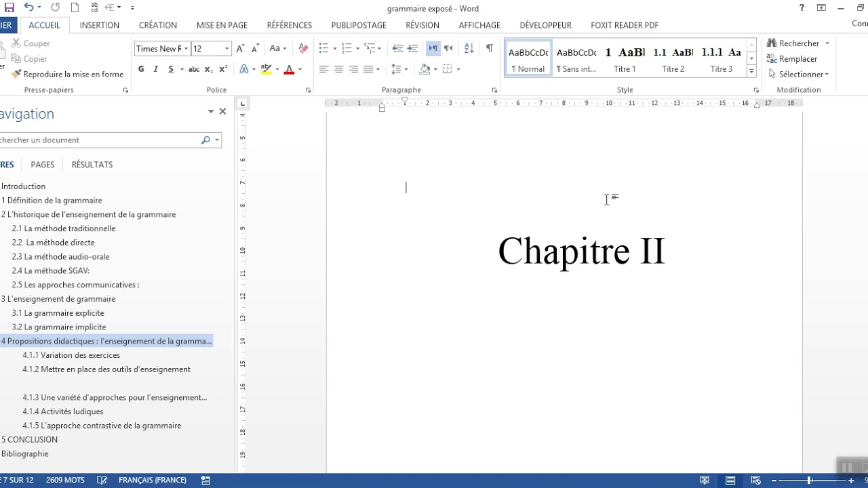This screenshot has height=488, width=868.
Task: Open the text effects (A) menu
Action: point(245,69)
